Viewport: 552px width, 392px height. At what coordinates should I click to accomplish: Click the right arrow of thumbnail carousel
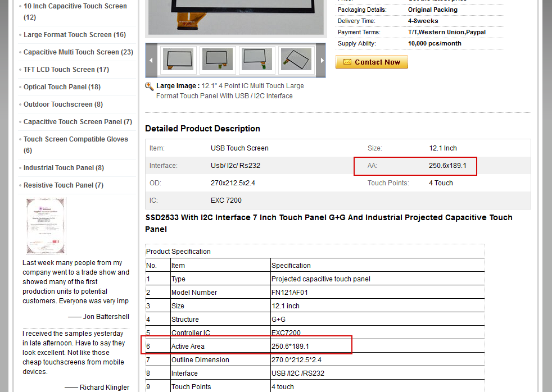[322, 60]
